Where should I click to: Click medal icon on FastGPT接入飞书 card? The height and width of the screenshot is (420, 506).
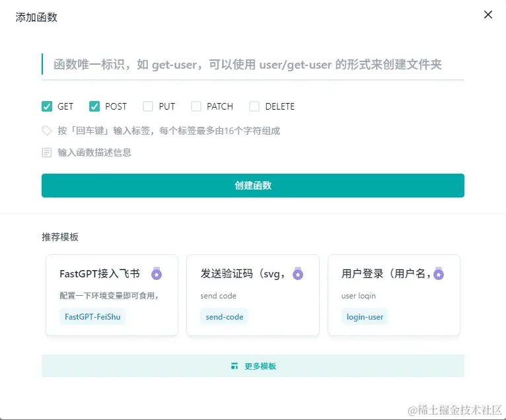(x=157, y=273)
